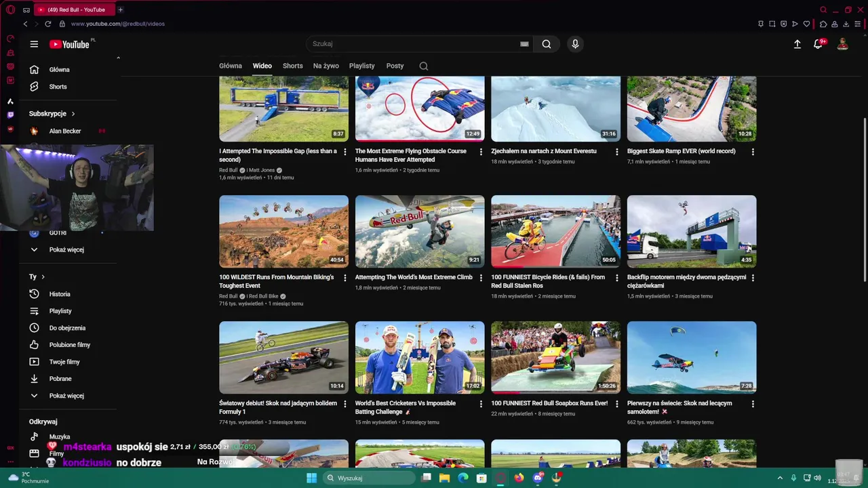Open Twitch in the Opera sidebar
Viewport: 868px width, 488px height.
pyautogui.click(x=10, y=115)
